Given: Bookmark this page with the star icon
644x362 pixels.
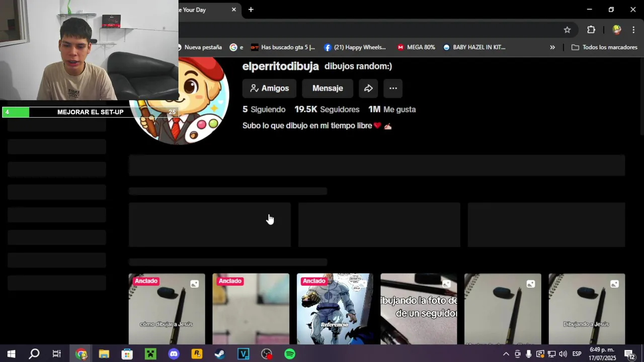Looking at the screenshot, I should tap(567, 30).
